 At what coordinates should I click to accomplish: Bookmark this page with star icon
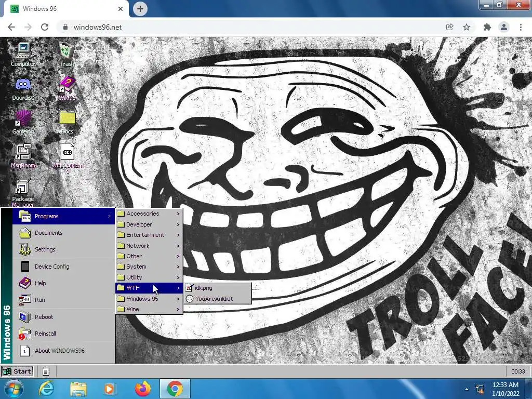(x=467, y=27)
